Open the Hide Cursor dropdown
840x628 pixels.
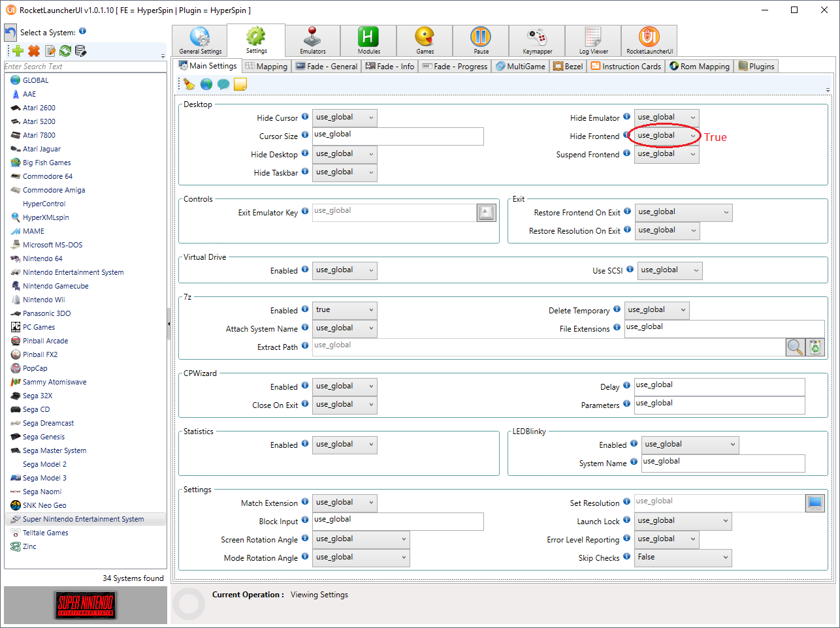pos(345,118)
